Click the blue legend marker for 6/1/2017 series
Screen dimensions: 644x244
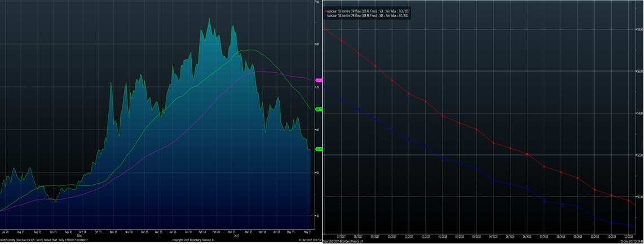[325, 15]
